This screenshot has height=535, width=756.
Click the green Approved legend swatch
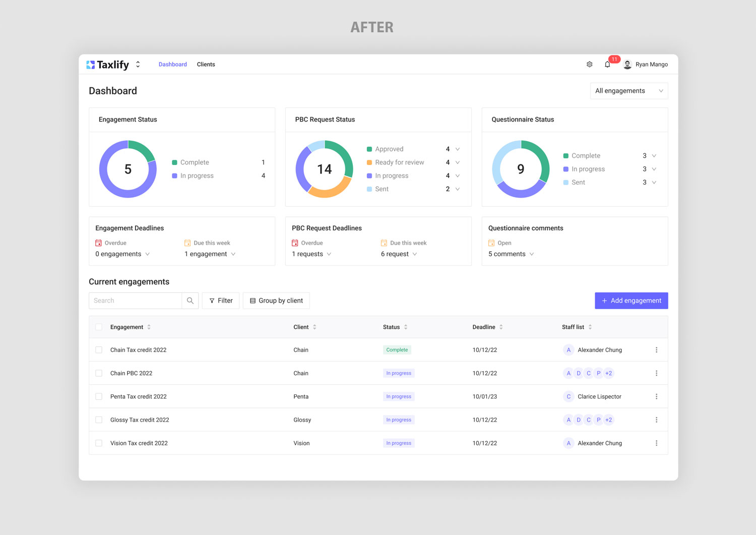click(369, 149)
